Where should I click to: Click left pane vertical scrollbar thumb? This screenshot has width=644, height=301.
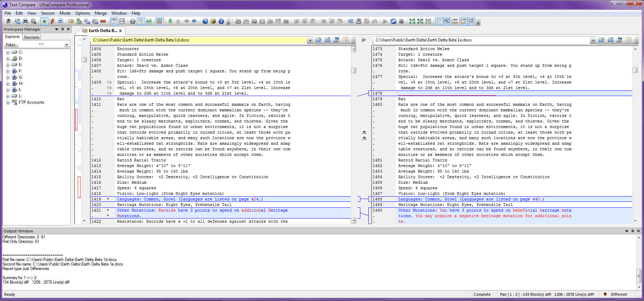[x=353, y=70]
